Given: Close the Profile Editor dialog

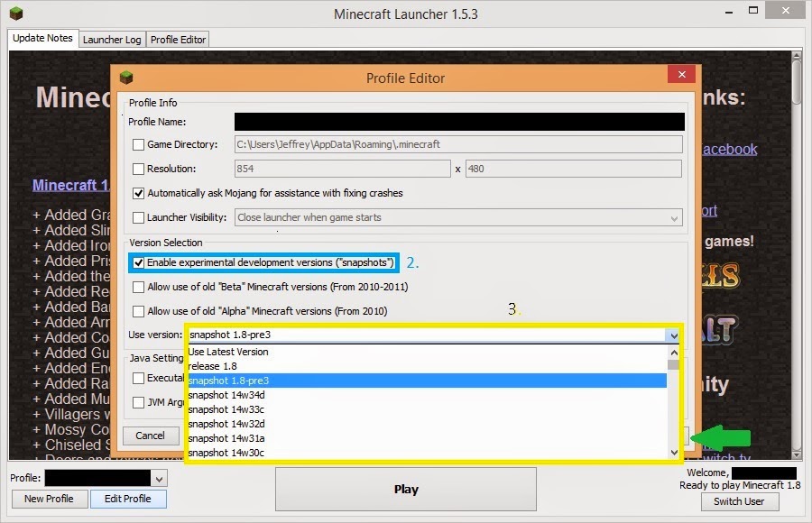Looking at the screenshot, I should pyautogui.click(x=681, y=75).
